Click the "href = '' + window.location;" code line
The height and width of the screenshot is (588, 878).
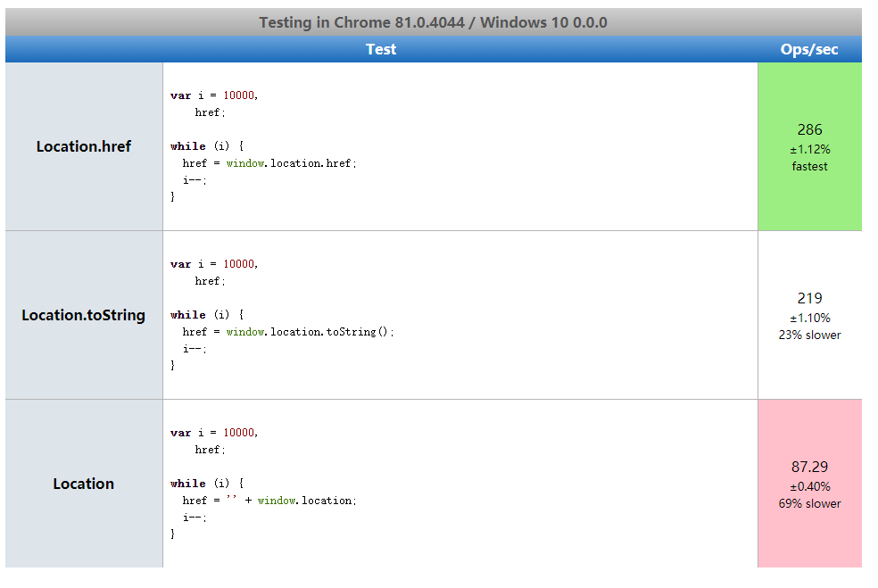click(x=269, y=501)
